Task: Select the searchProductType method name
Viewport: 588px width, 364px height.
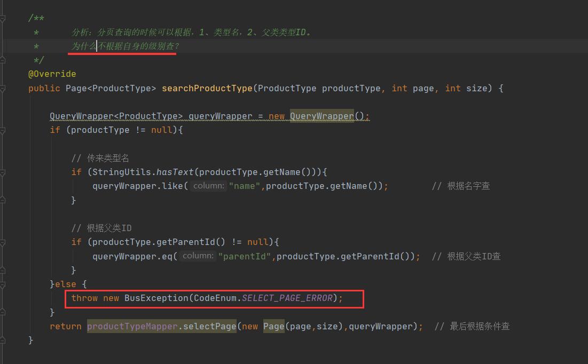Action: pyautogui.click(x=207, y=89)
